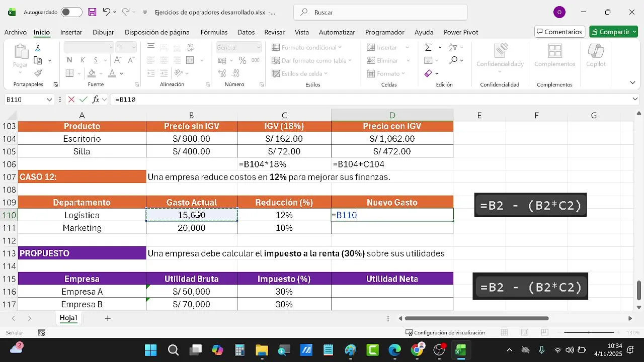Click the Merge and Center icon
Viewport: 644px width, 362px height.
[x=190, y=60]
